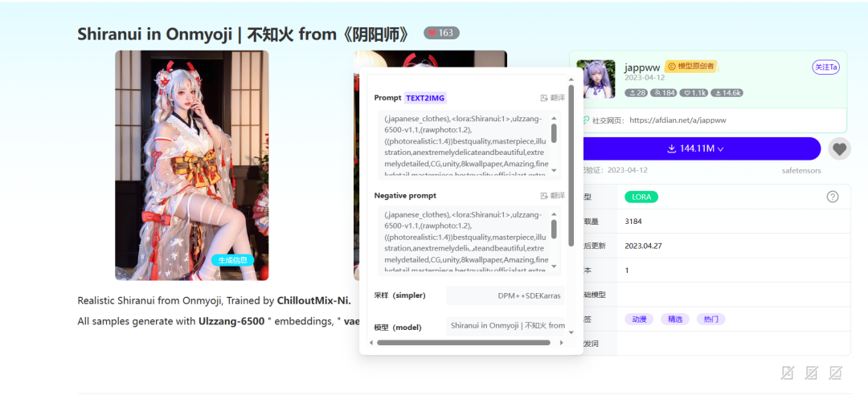Click the 生成信息 button on first image
868x411 pixels.
click(x=232, y=260)
